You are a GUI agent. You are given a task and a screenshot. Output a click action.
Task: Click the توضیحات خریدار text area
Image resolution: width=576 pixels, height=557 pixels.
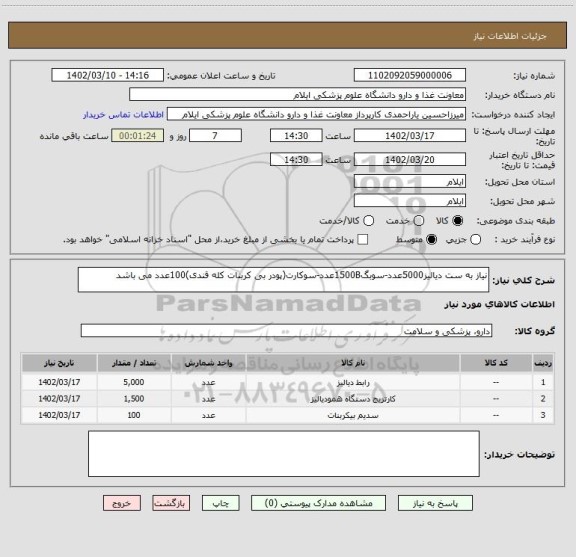pos(284,454)
